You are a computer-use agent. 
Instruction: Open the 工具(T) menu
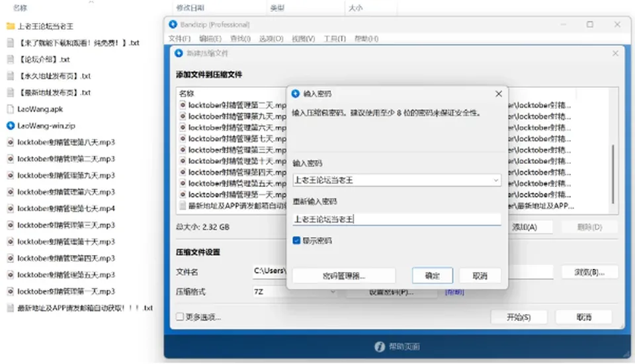[335, 39]
